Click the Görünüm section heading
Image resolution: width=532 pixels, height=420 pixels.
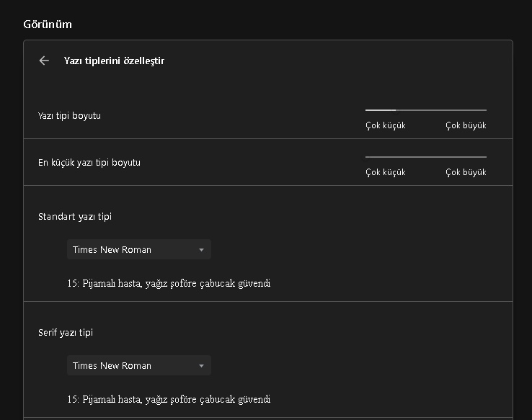[48, 24]
